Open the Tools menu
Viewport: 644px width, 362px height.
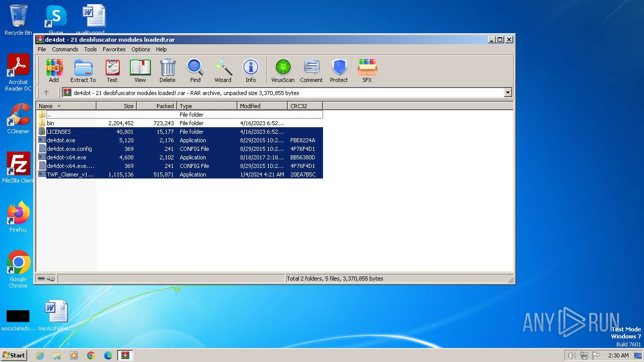point(91,49)
